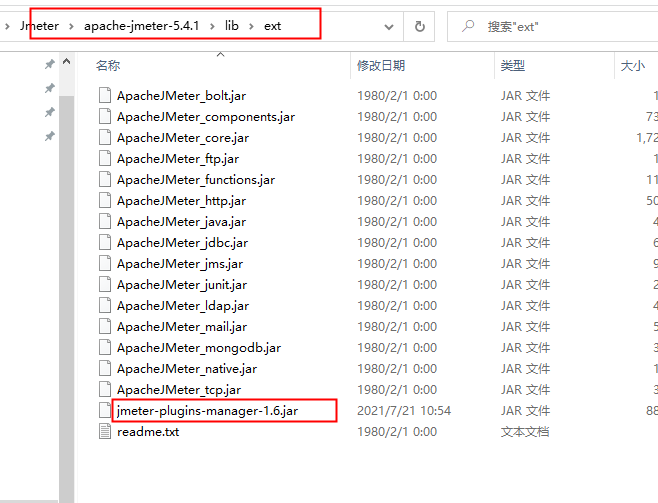Click the file icon of ApacheJMeter_jdbc.jar
Image resolution: width=658 pixels, height=503 pixels.
(x=105, y=242)
